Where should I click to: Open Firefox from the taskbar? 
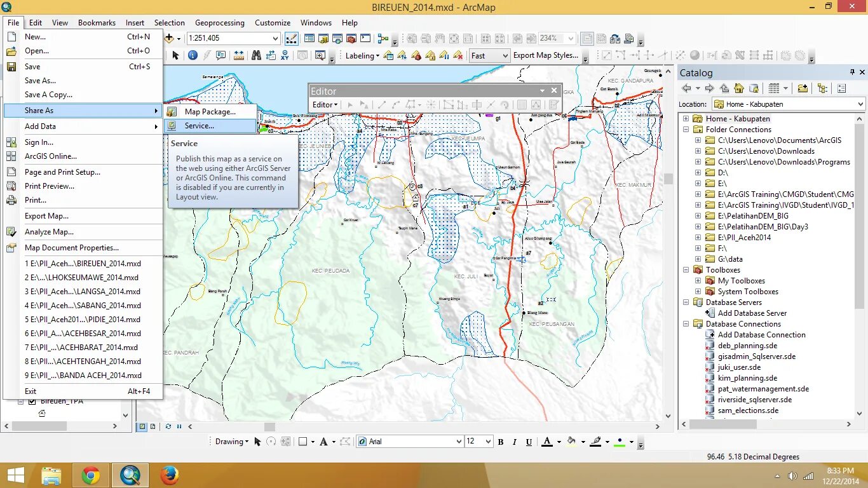(x=169, y=475)
